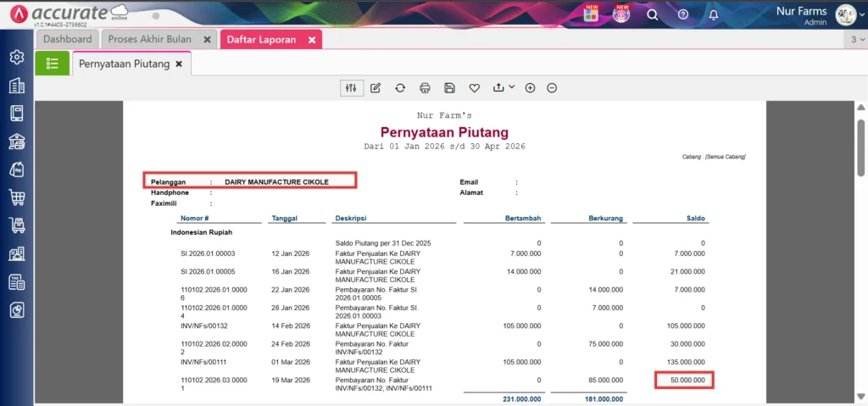Click the scrollbar up arrow
This screenshot has width=868, height=406.
click(861, 107)
